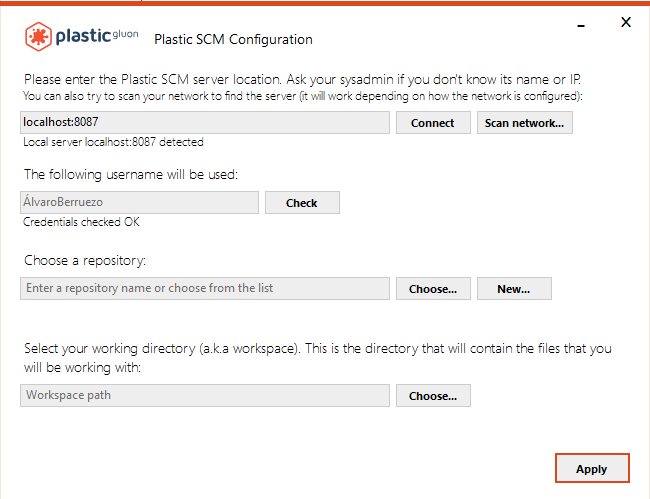Click the 'Local server localhost:8087 detected' message
650x499 pixels.
point(113,143)
